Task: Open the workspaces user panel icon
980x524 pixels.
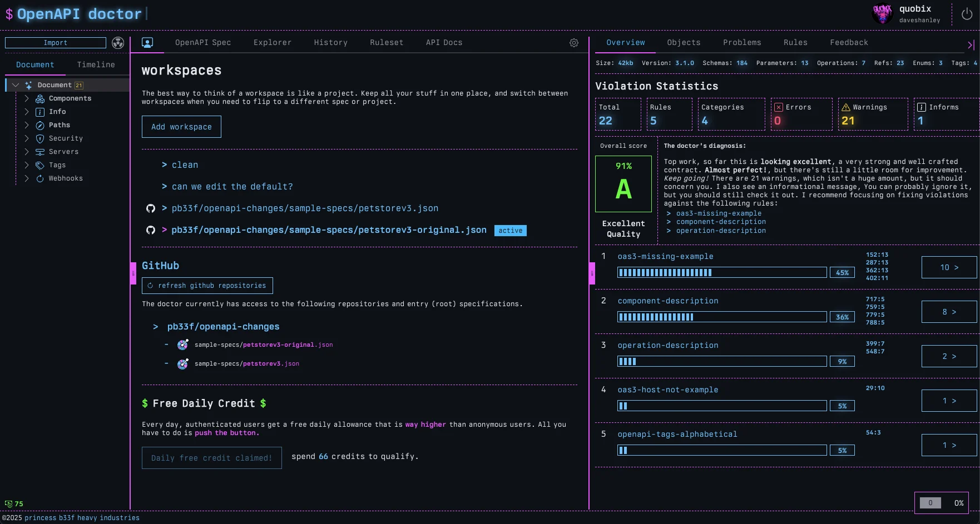Action: [x=147, y=42]
